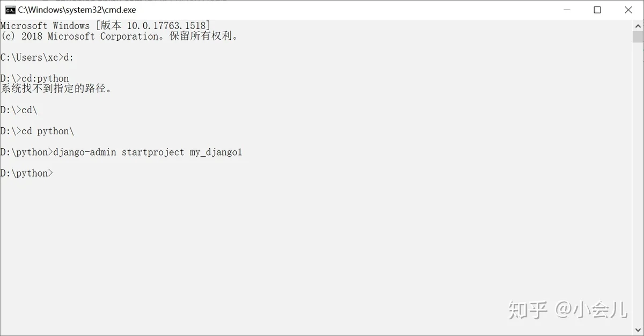Click the 2018 Microsoft Corporation copyright line
Image resolution: width=644 pixels, height=336 pixels.
pyautogui.click(x=119, y=36)
